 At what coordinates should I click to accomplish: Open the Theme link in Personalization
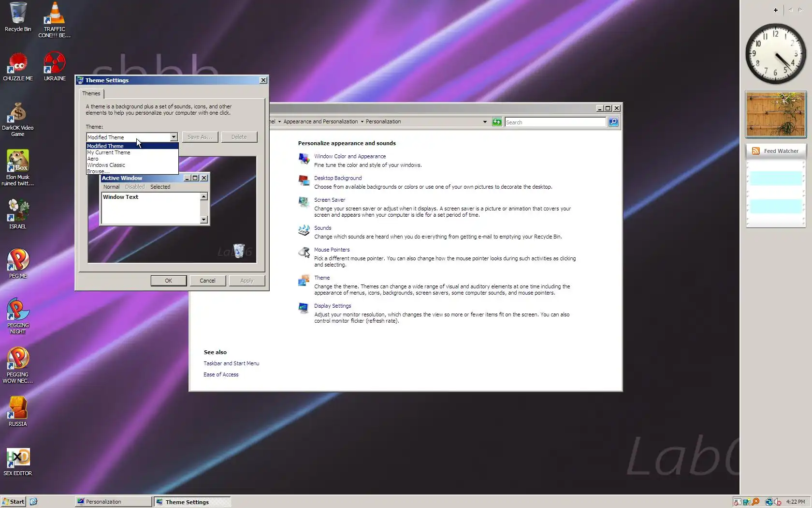322,278
